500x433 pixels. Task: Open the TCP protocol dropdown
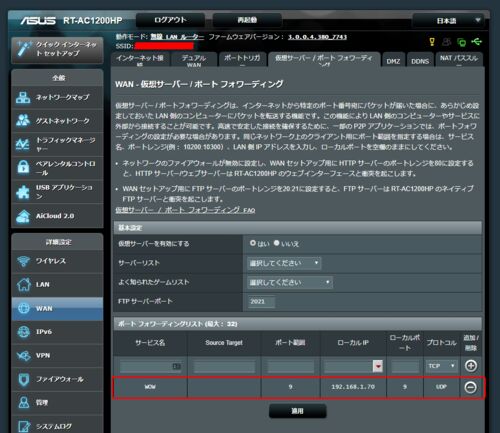(441, 366)
